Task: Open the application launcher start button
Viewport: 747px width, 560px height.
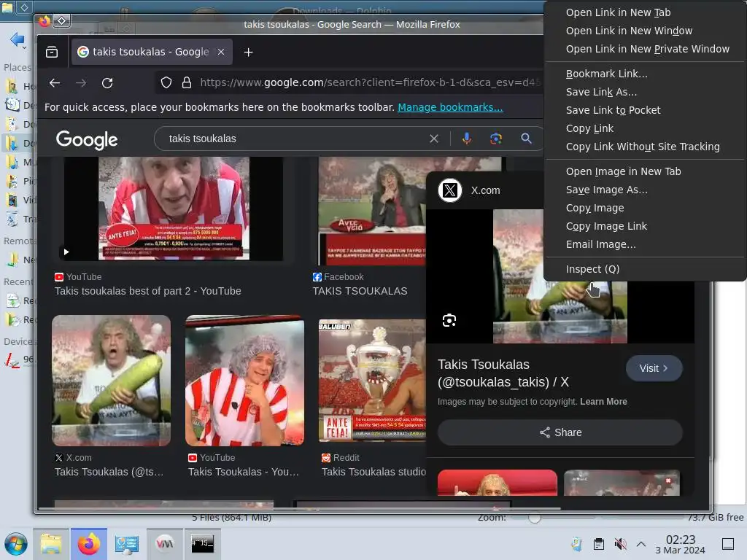Action: tap(16, 544)
